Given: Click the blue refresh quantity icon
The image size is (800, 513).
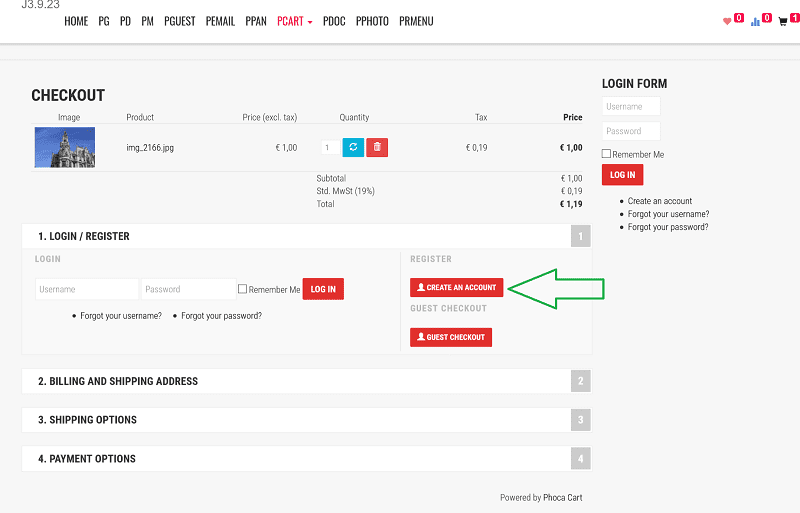Looking at the screenshot, I should (353, 147).
